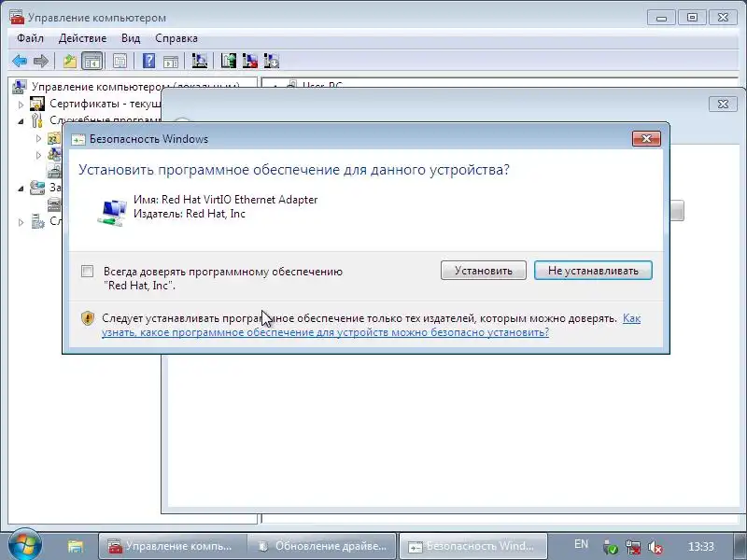Switch language using EN indicator
747x560 pixels.
581,544
